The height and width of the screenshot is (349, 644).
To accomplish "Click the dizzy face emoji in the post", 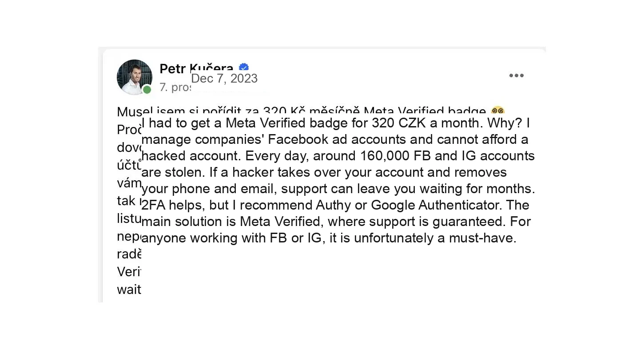I will pyautogui.click(x=498, y=110).
